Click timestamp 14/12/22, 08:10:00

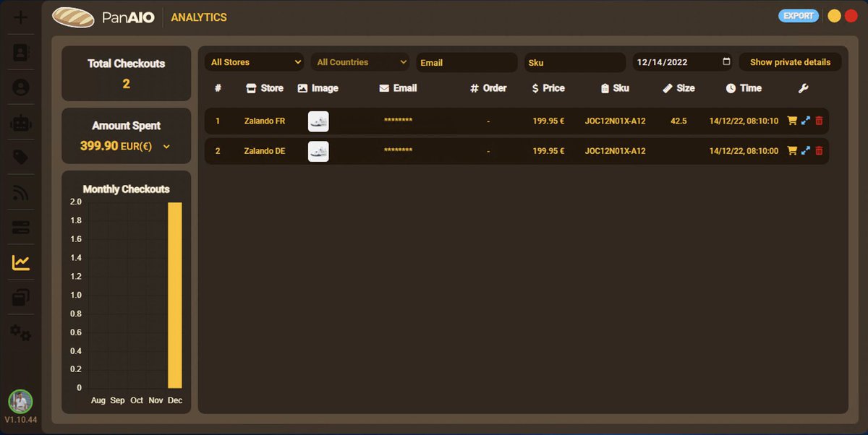tap(744, 151)
